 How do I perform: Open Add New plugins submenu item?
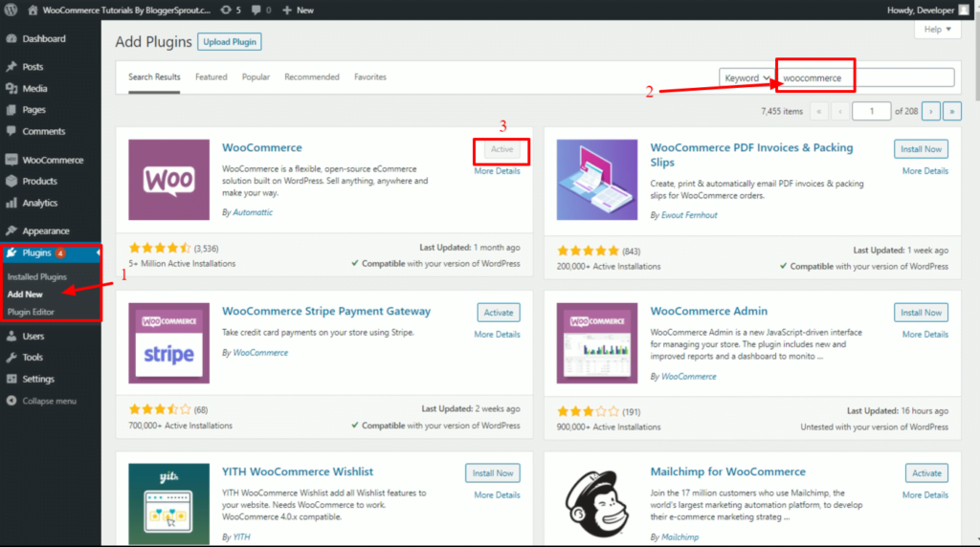pos(25,295)
